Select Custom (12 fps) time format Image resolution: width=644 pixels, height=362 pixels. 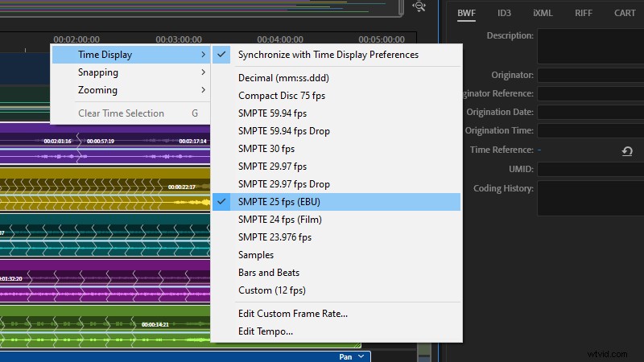click(x=336, y=290)
